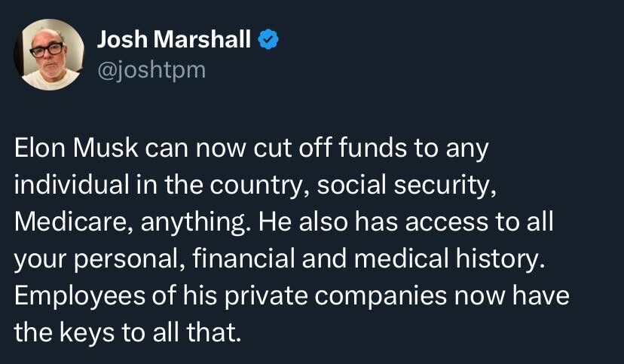Click Josh Marshall's profile picture
624x364 pixels.
(x=50, y=54)
